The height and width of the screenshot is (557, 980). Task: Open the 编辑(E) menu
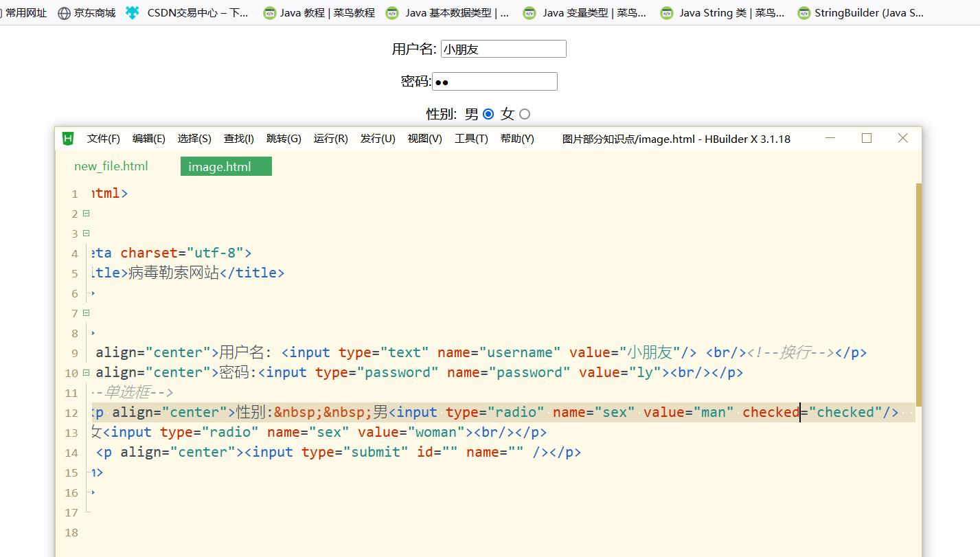[149, 139]
